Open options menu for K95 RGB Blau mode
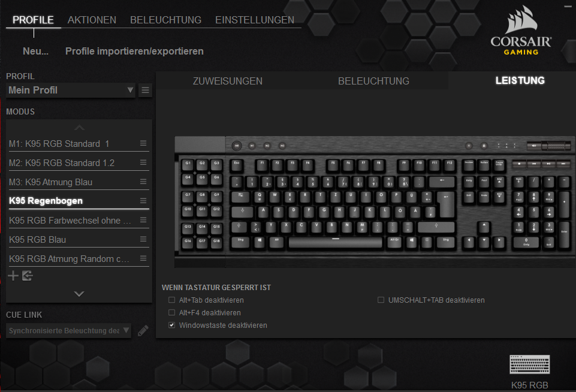 (x=143, y=239)
